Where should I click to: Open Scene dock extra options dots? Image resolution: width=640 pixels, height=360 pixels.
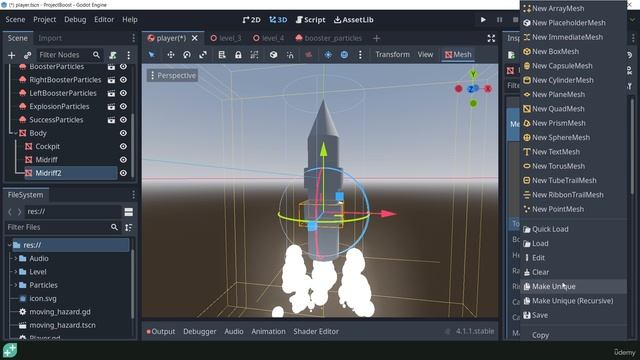(x=129, y=55)
